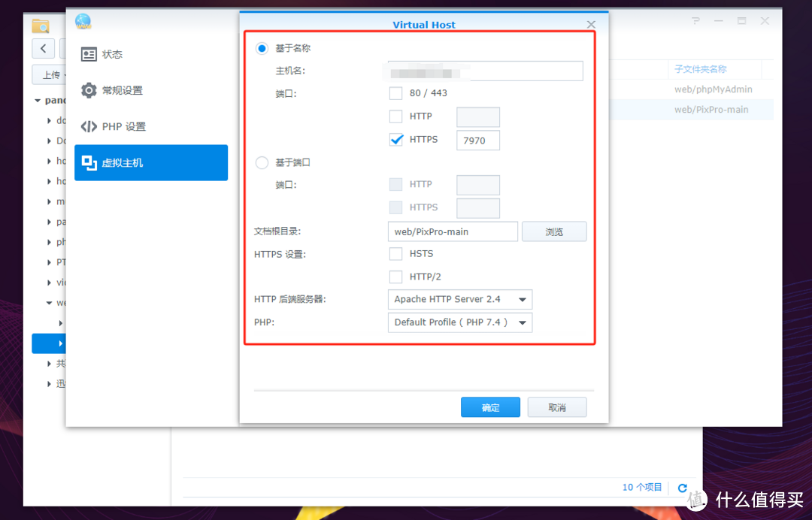
Task: Enable the HTTP/2 checkbox
Action: [395, 277]
